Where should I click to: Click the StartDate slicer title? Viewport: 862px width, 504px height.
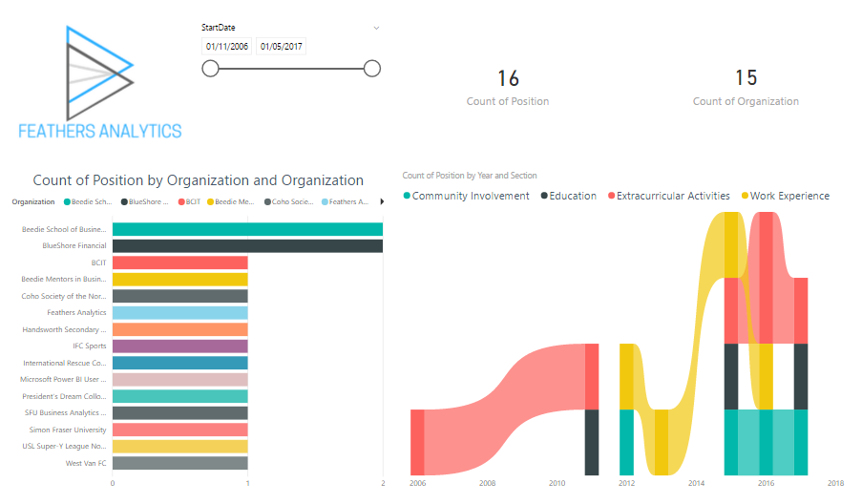(219, 28)
